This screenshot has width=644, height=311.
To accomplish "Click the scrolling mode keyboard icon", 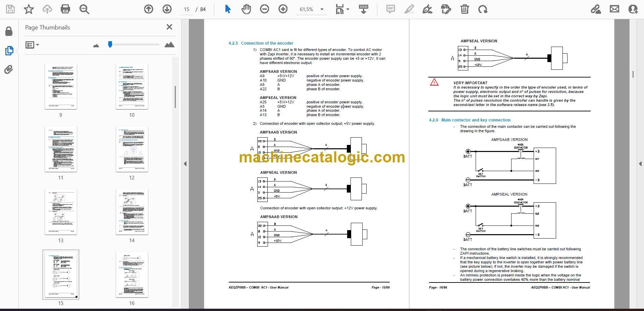I will [x=363, y=9].
